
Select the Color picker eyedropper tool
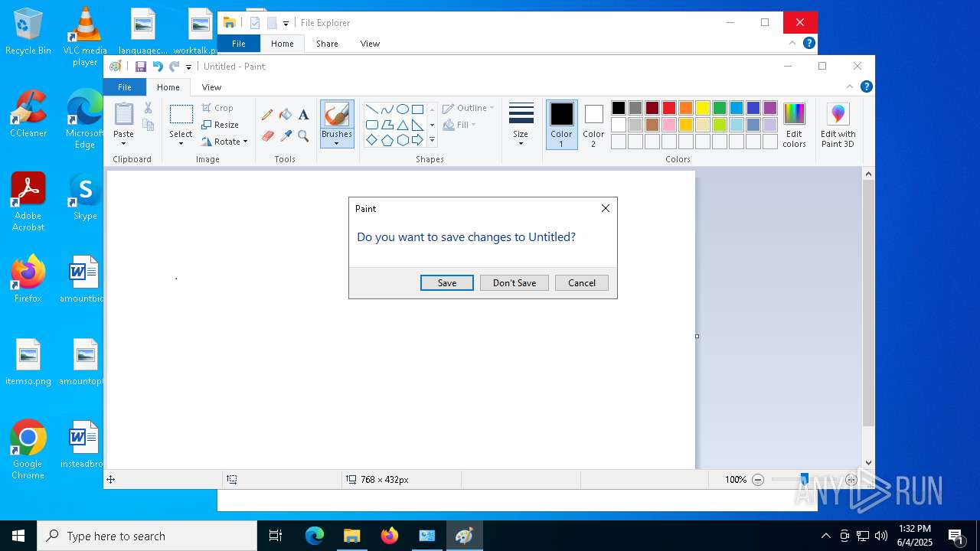(x=286, y=136)
